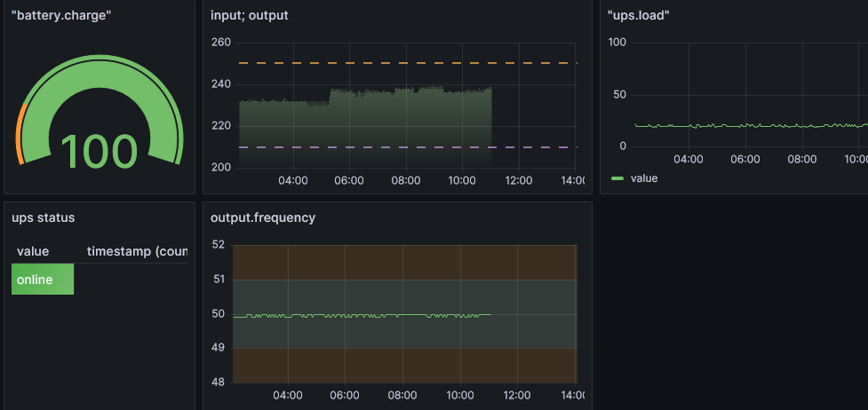Screen dimensions: 868x410
Task: Toggle the "value" series in ups.load legend
Action: coord(644,178)
